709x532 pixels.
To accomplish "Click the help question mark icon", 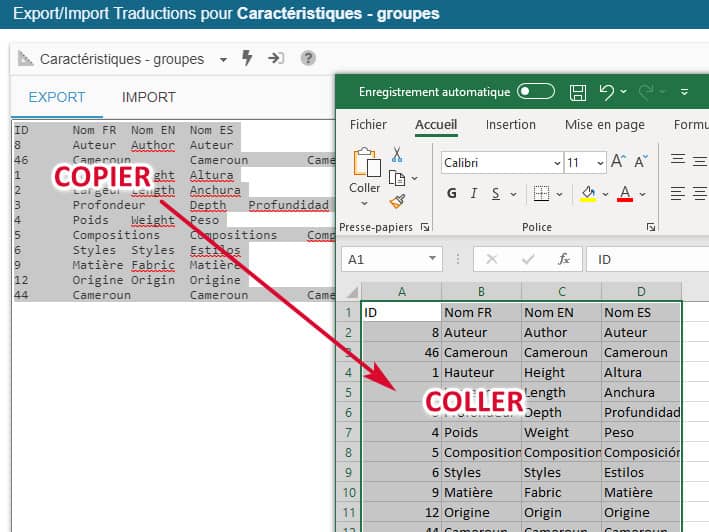I will click(x=308, y=59).
